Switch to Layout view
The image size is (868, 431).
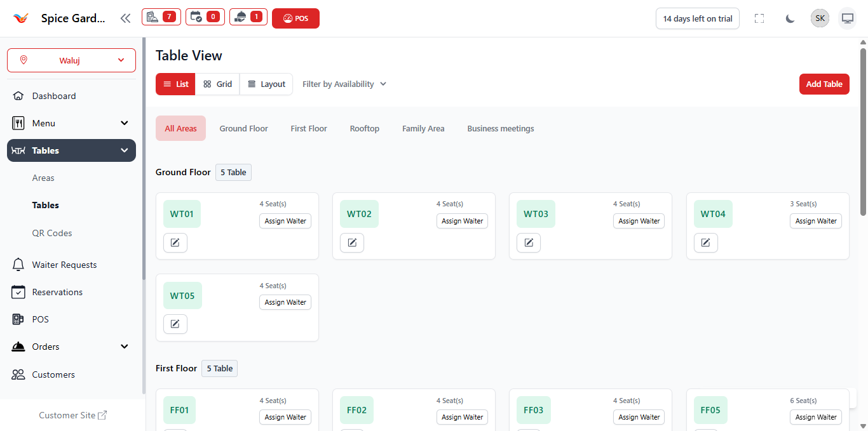(266, 84)
